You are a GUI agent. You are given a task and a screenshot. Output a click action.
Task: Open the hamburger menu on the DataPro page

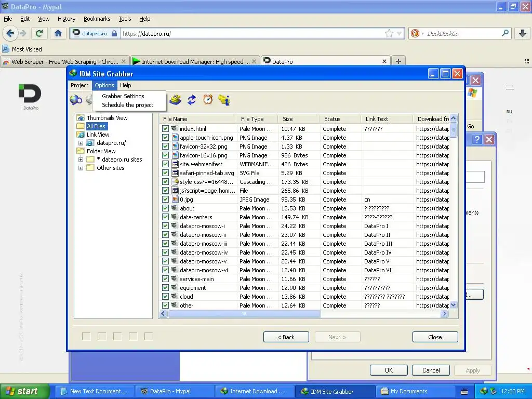pos(510,87)
